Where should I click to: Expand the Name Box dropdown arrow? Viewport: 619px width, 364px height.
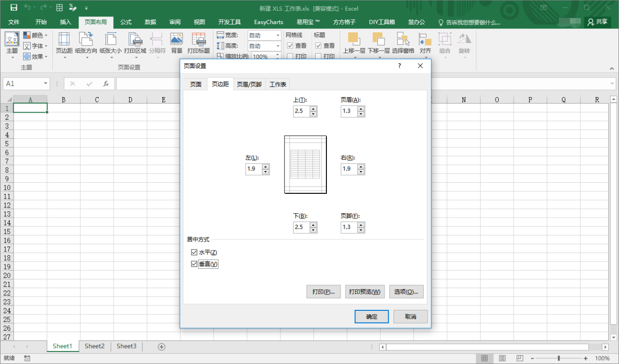click(x=46, y=84)
